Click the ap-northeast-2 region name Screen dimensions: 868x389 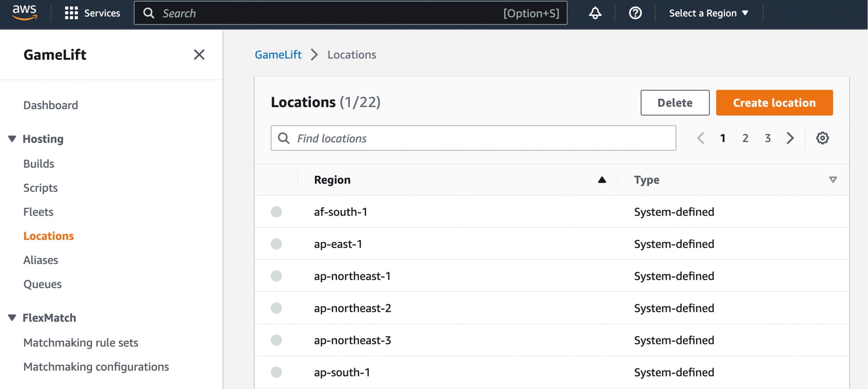click(352, 308)
